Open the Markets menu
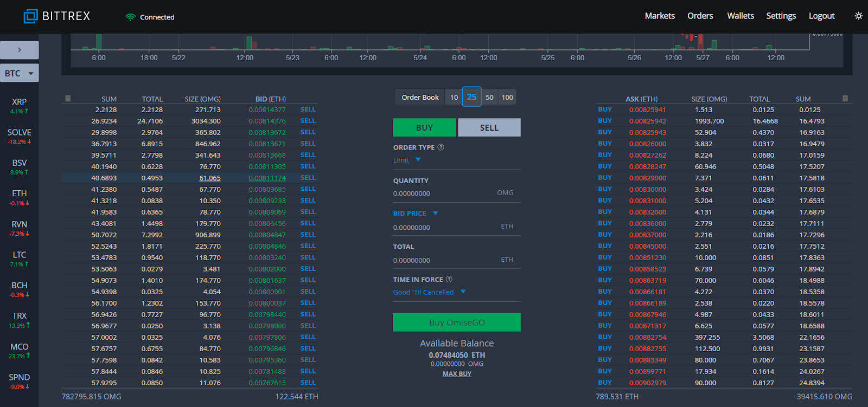Screen dimensions: 868x407 pos(660,16)
